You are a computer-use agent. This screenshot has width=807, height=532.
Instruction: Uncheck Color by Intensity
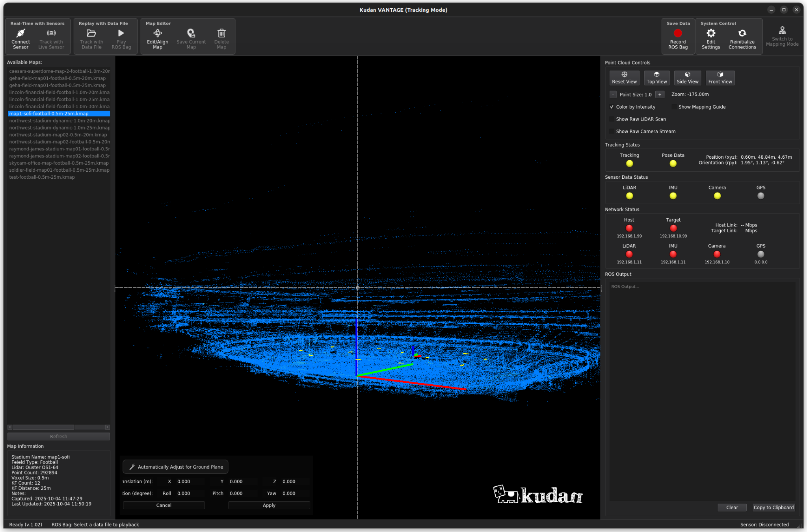(612, 107)
